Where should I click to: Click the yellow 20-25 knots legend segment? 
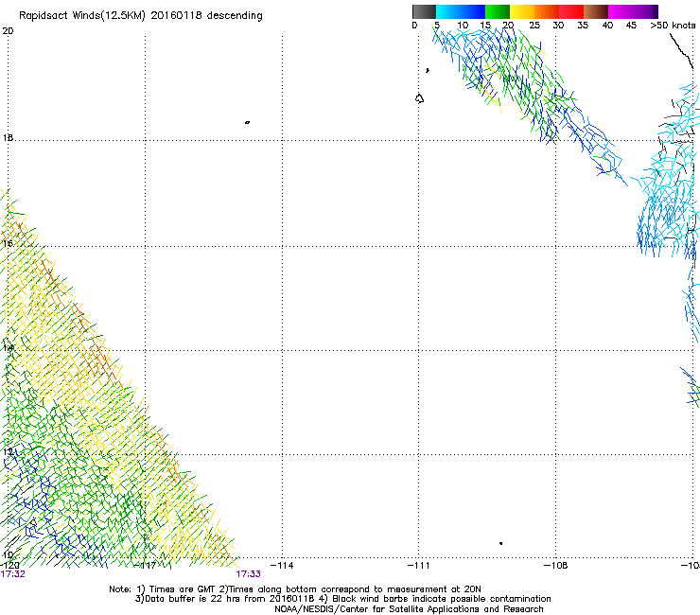point(522,11)
